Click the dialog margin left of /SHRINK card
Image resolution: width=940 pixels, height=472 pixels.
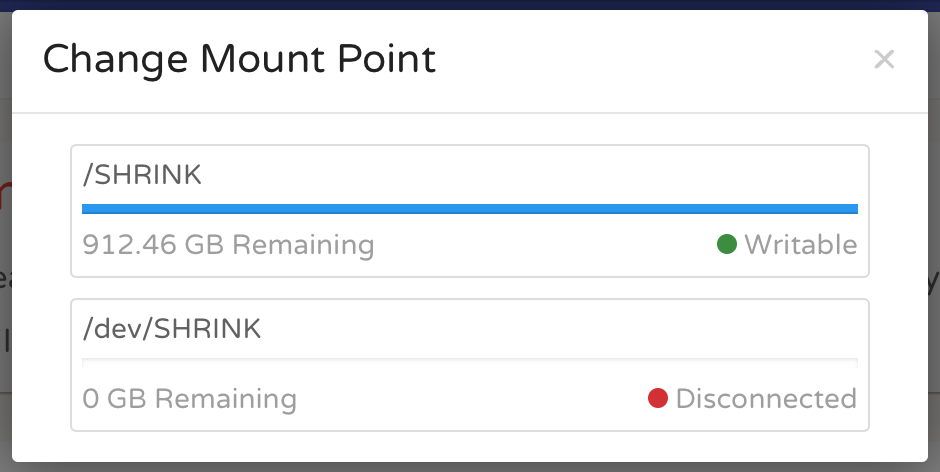coord(41,210)
